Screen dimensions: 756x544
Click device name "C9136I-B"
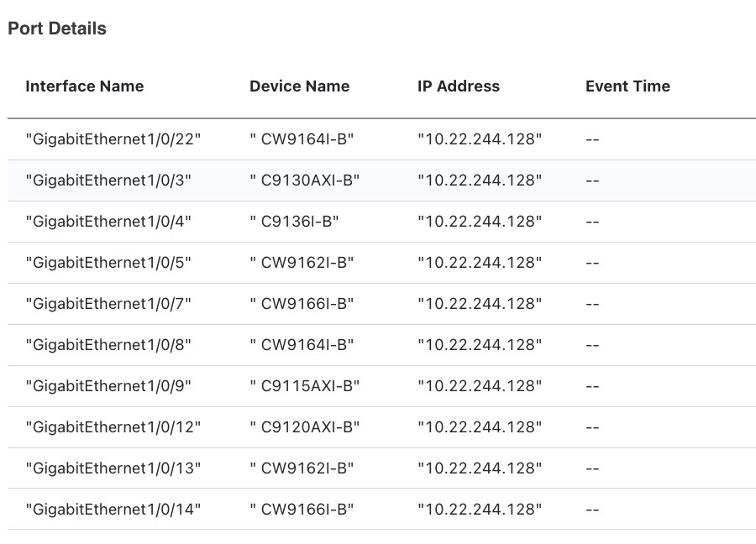point(294,222)
